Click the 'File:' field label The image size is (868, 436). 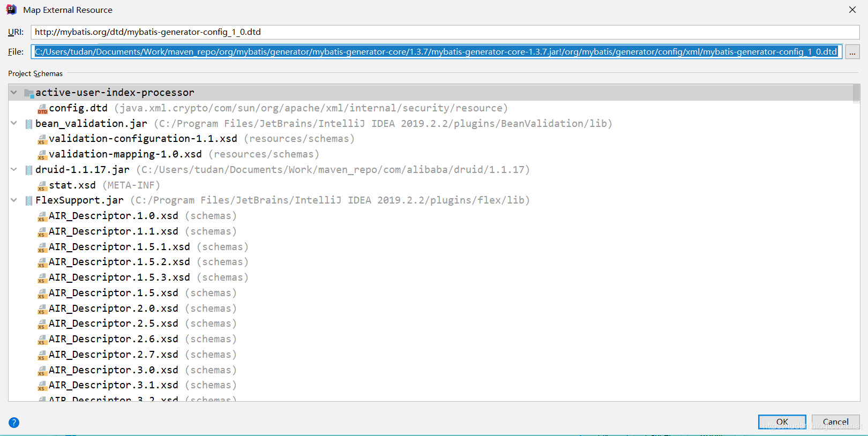pyautogui.click(x=16, y=52)
